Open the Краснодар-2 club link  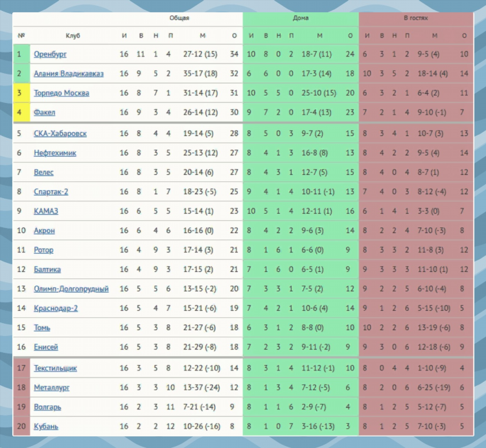56,308
